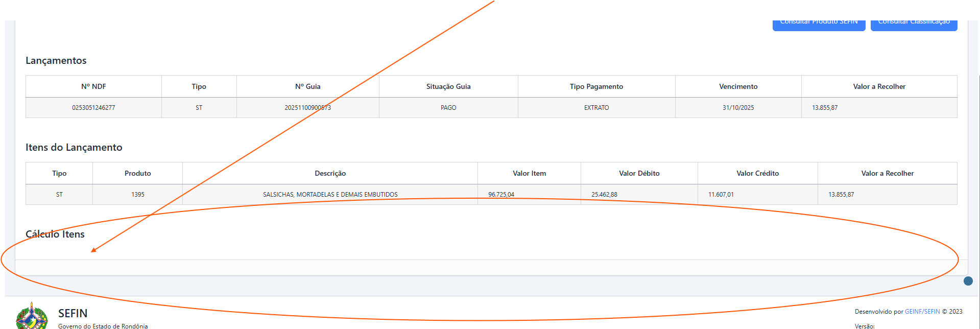Click the PAGO status cell

[x=448, y=108]
